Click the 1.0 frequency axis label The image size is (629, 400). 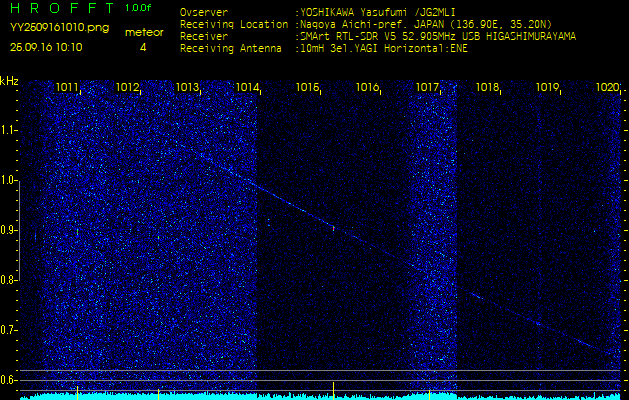click(8, 180)
